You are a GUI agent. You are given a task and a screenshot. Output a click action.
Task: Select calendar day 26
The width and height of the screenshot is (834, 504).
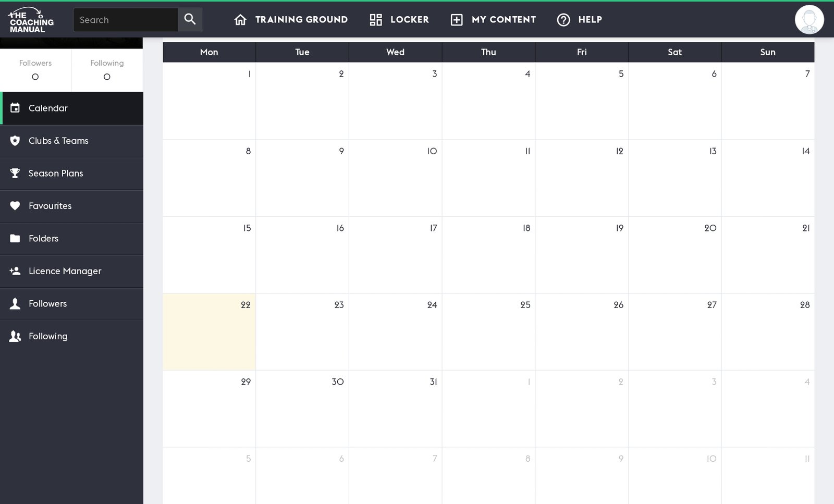coord(582,332)
